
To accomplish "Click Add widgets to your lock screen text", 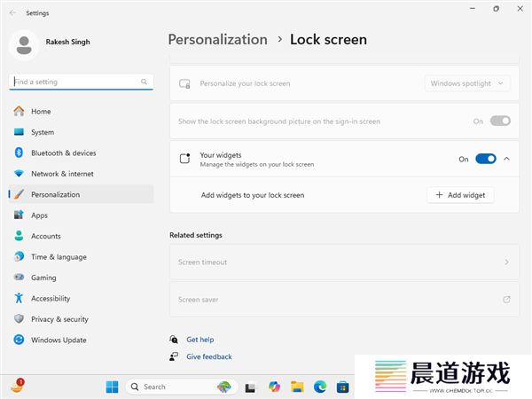I will pos(253,195).
